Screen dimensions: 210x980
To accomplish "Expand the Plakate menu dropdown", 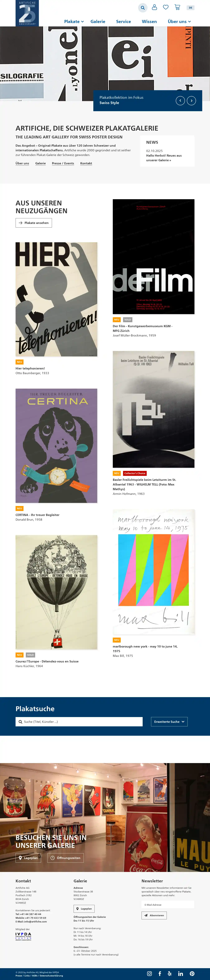I will [x=74, y=21].
